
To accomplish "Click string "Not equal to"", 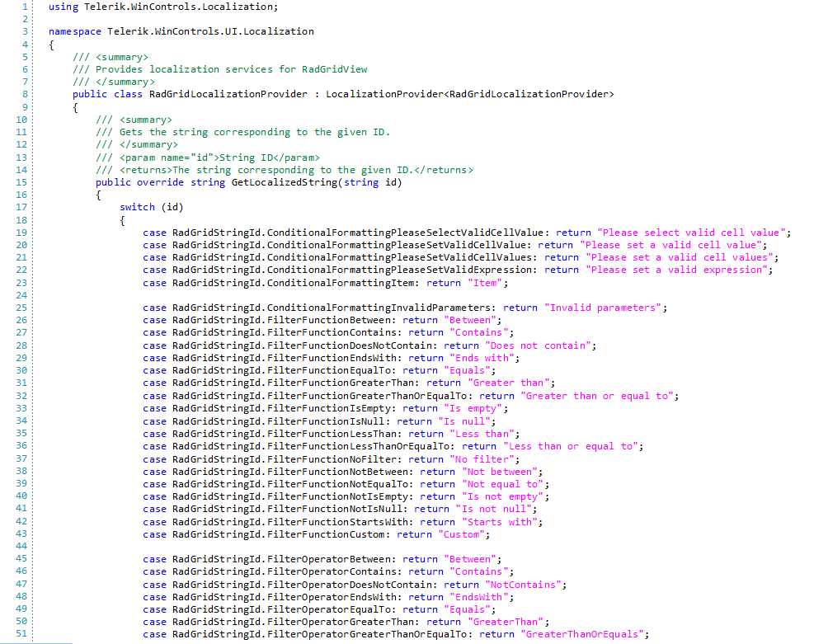I will point(502,484).
